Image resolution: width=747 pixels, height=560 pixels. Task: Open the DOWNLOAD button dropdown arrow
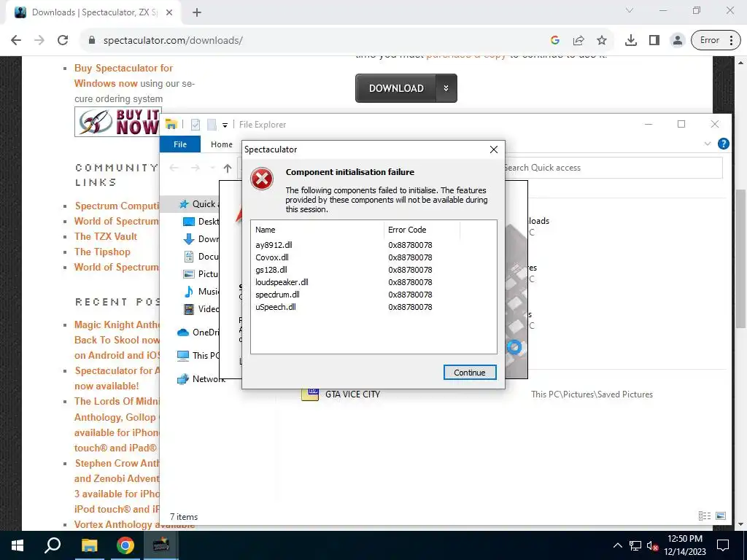tap(446, 88)
